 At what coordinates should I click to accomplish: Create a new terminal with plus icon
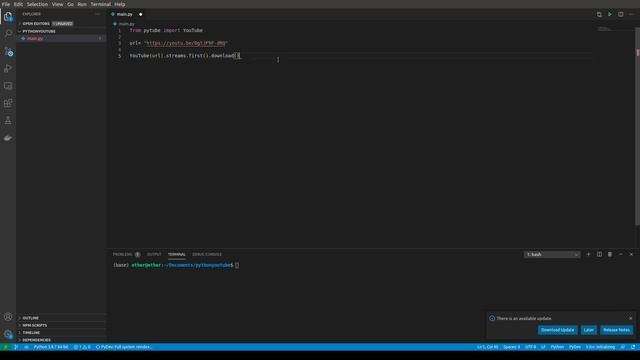pos(588,254)
